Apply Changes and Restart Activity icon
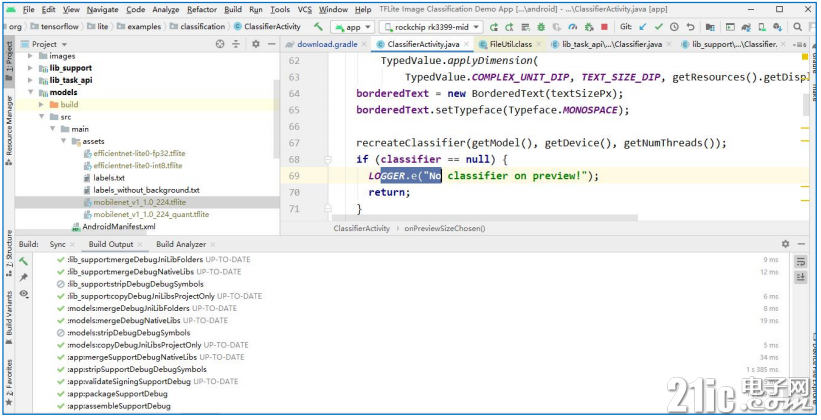Screen dimensions: 821x420 (x=509, y=27)
